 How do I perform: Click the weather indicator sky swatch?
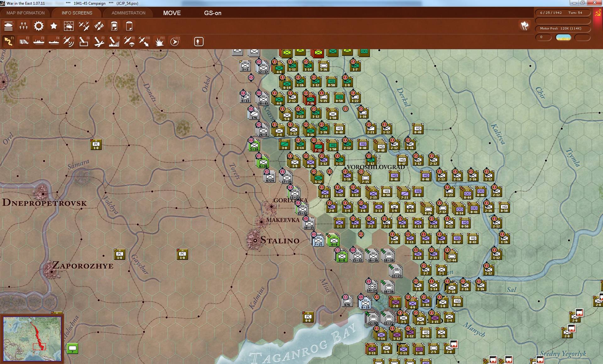pos(563,37)
